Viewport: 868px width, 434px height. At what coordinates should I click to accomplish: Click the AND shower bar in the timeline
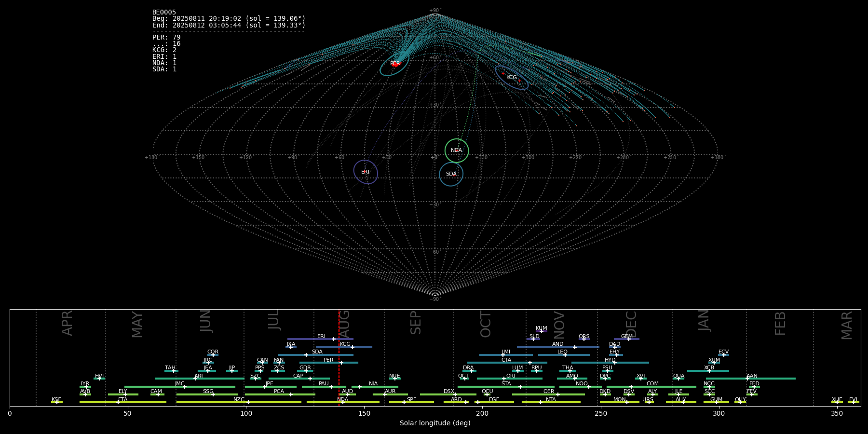[558, 347]
